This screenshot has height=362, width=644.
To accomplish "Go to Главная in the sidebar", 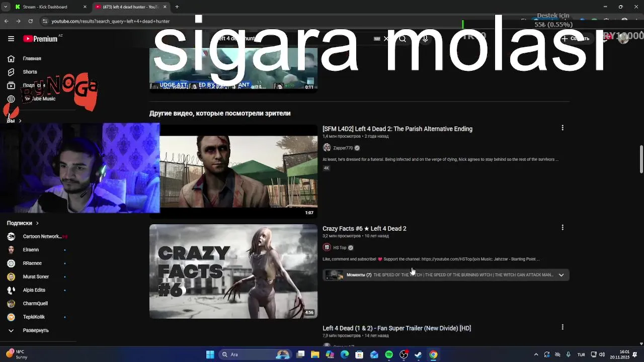I will coord(32,58).
